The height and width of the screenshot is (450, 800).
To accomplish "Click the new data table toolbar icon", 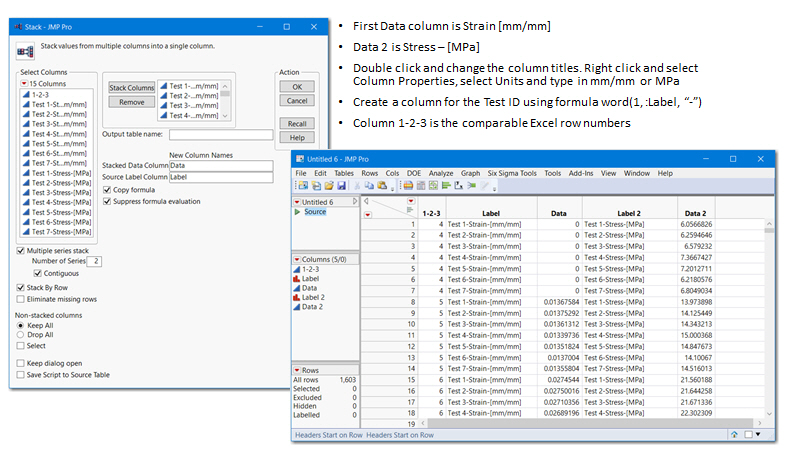I will (303, 186).
